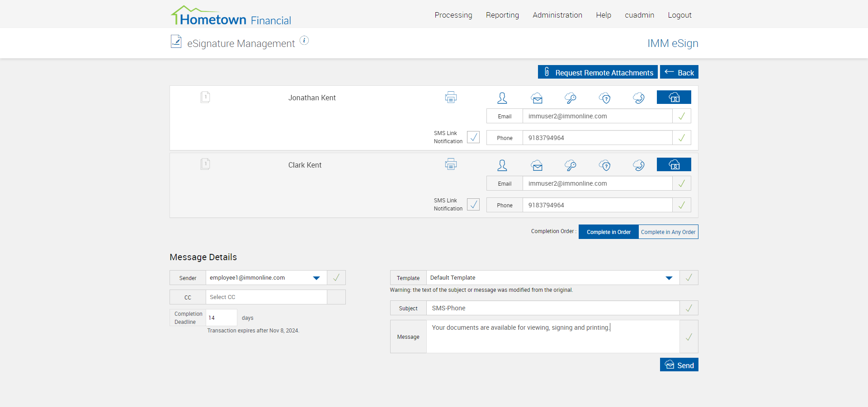Open the Administration menu
The width and height of the screenshot is (868, 407).
[557, 15]
